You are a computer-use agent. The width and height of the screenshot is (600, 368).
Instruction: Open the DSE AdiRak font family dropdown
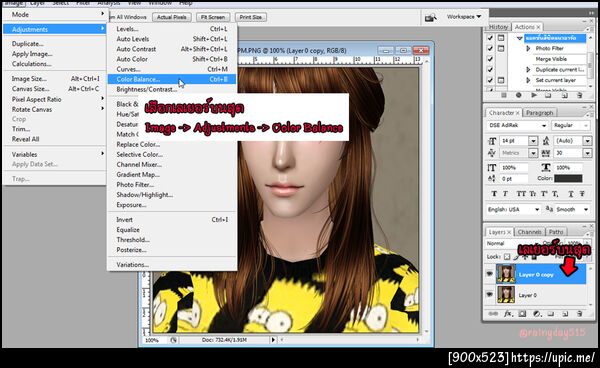pyautogui.click(x=544, y=125)
